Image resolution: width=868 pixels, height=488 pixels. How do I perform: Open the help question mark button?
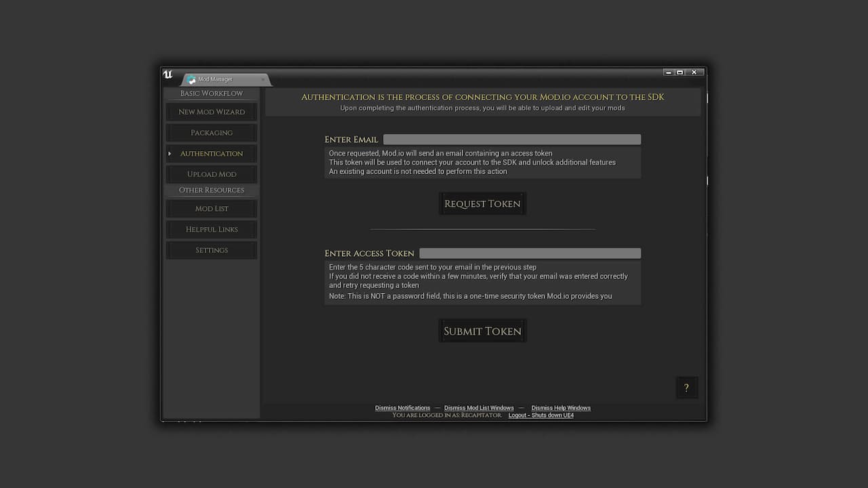686,388
